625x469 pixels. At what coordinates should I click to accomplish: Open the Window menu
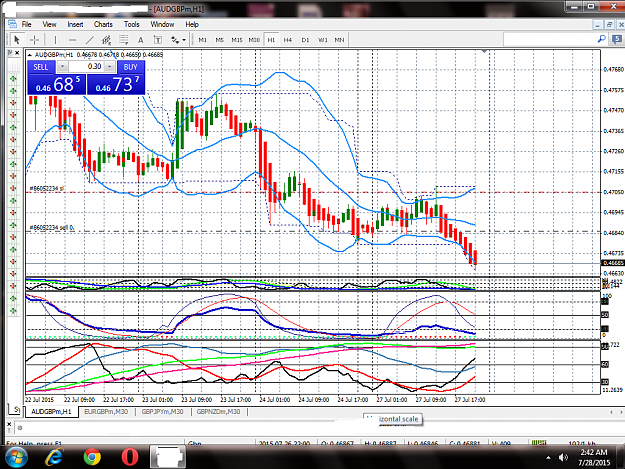tap(162, 24)
